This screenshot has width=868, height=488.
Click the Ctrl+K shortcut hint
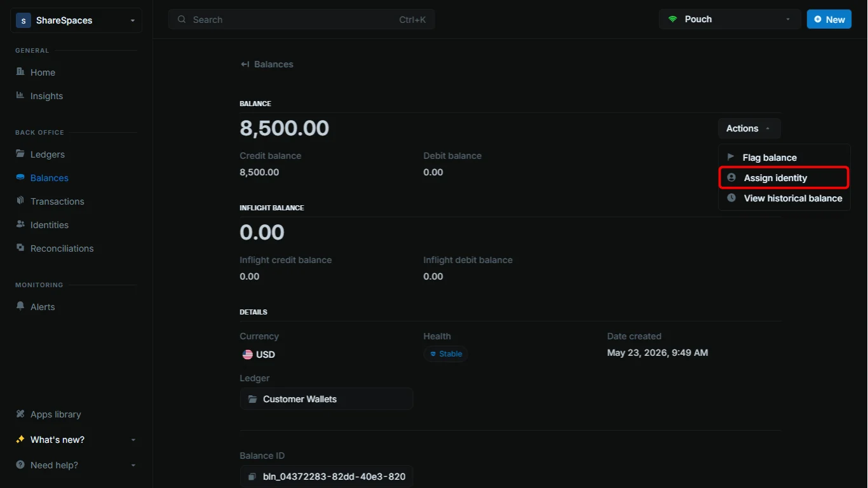(x=412, y=20)
